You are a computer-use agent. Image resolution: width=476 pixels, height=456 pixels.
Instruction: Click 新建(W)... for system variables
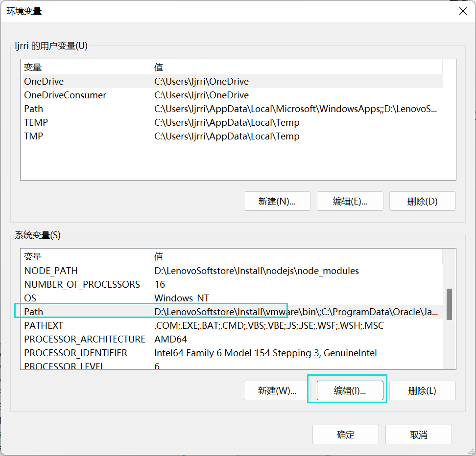[277, 390]
